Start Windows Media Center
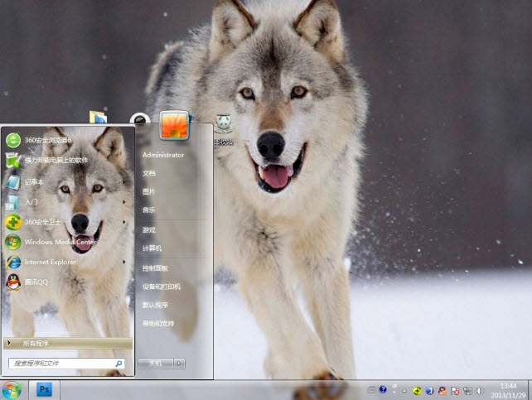 pyautogui.click(x=58, y=242)
